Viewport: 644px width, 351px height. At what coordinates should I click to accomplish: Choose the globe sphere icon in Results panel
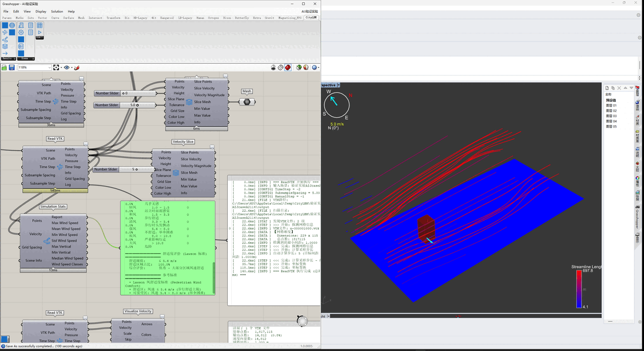coord(12,26)
